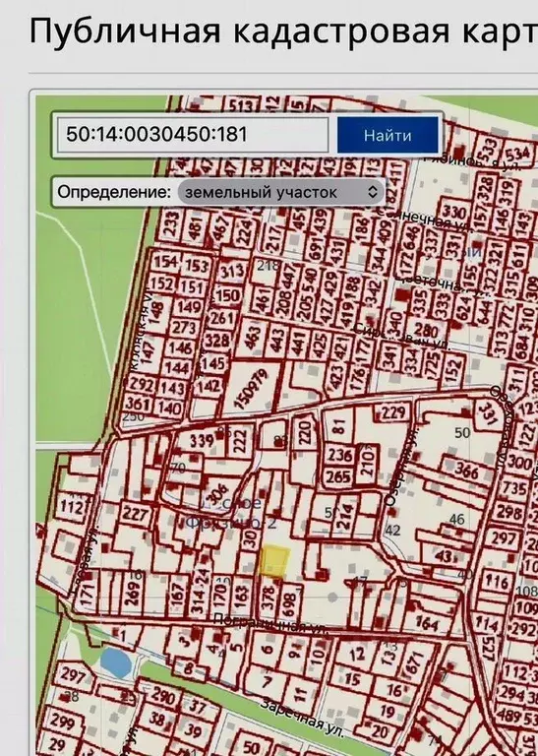Image resolution: width=538 pixels, height=756 pixels.
Task: Select parcel number 300
Action: coord(519,463)
